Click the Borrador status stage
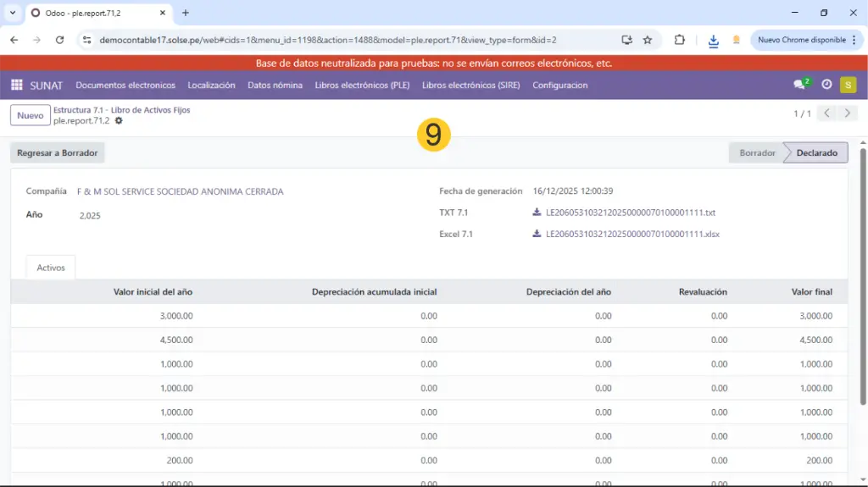Viewport: 868px width, 487px height. pos(756,153)
